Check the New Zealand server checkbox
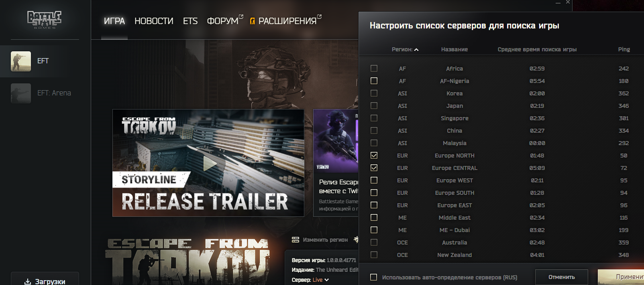This screenshot has width=644, height=285. pos(374,255)
